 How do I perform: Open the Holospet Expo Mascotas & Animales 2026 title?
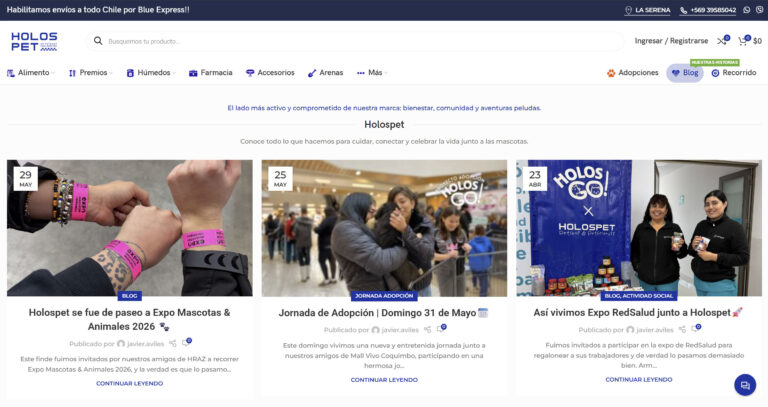click(x=129, y=319)
